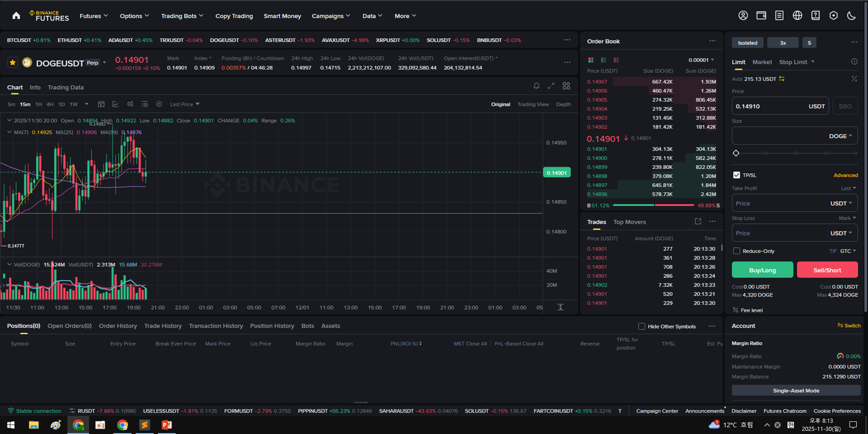
Task: Pop out the Trades panel
Action: (x=698, y=221)
